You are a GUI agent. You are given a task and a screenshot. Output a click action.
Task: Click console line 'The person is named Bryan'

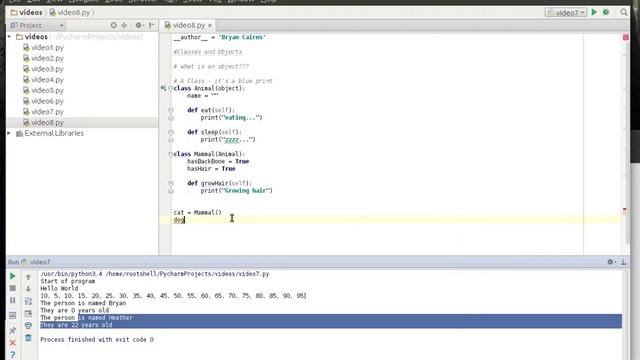coord(83,303)
